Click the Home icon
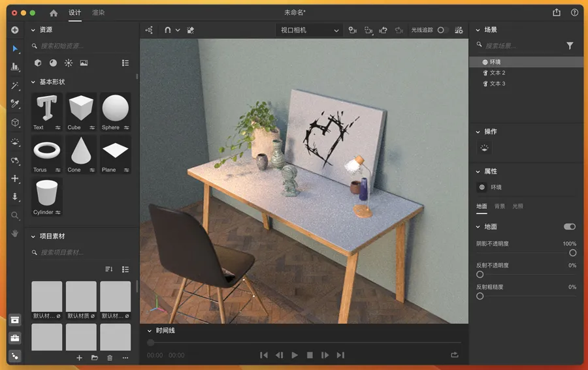Viewport: 588px width, 370px height. pyautogui.click(x=54, y=13)
